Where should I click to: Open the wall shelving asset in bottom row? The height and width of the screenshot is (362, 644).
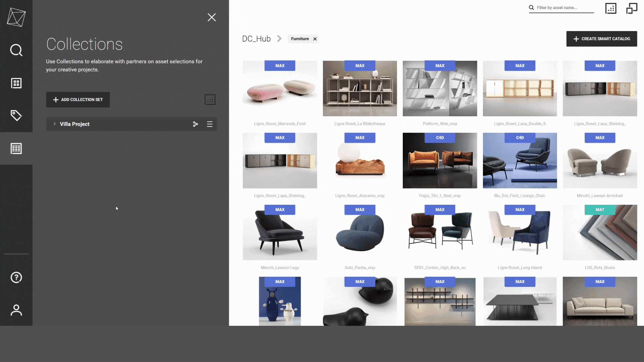pos(440,301)
